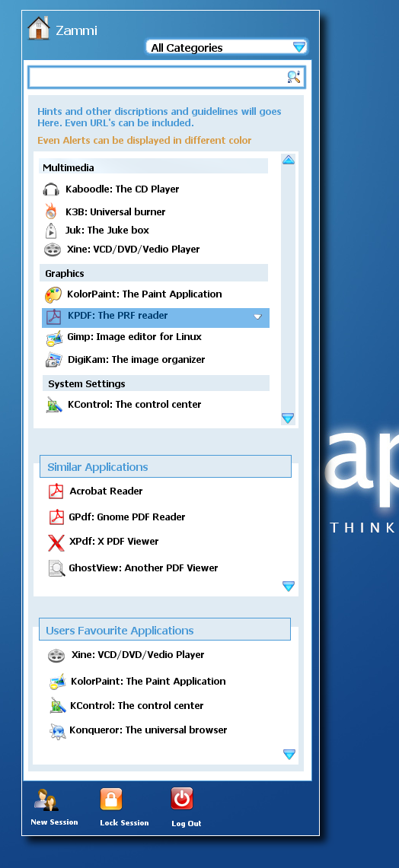Expand more Favourite Applications with down arrow
Screen dimensions: 399x868
(x=289, y=754)
